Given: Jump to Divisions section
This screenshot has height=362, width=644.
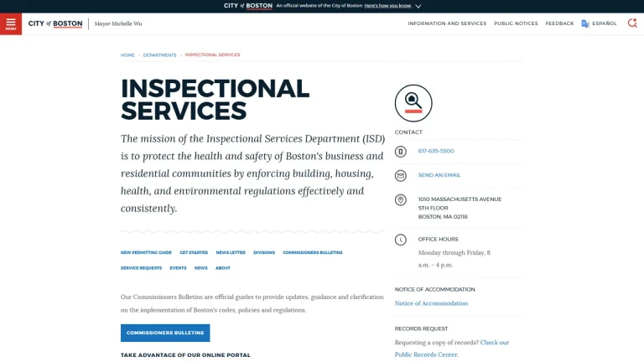Looking at the screenshot, I should pos(264,252).
